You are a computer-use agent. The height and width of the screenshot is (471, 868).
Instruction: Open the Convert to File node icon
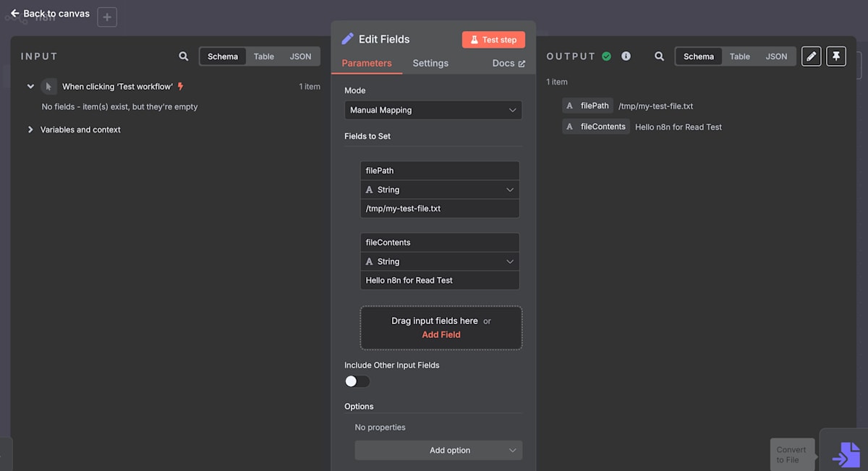[845, 454]
